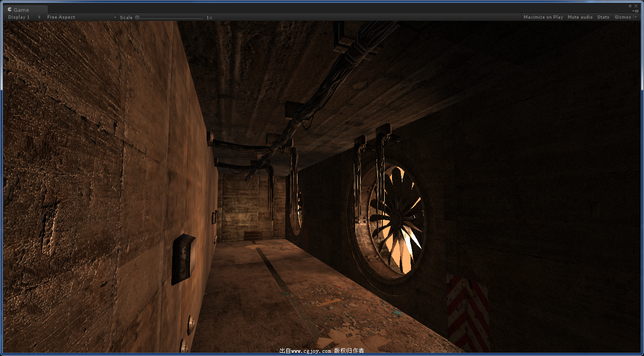This screenshot has height=356, width=644.
Task: Click the Scale slider handle
Action: coord(137,17)
